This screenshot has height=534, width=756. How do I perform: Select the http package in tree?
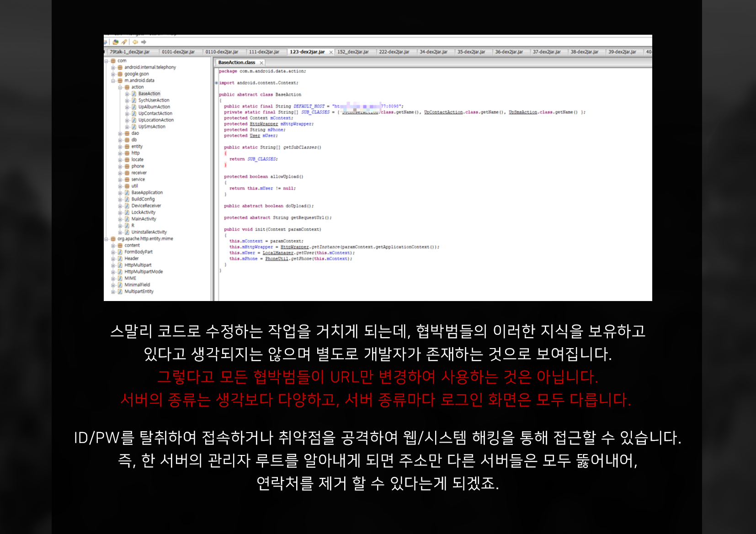coord(135,153)
